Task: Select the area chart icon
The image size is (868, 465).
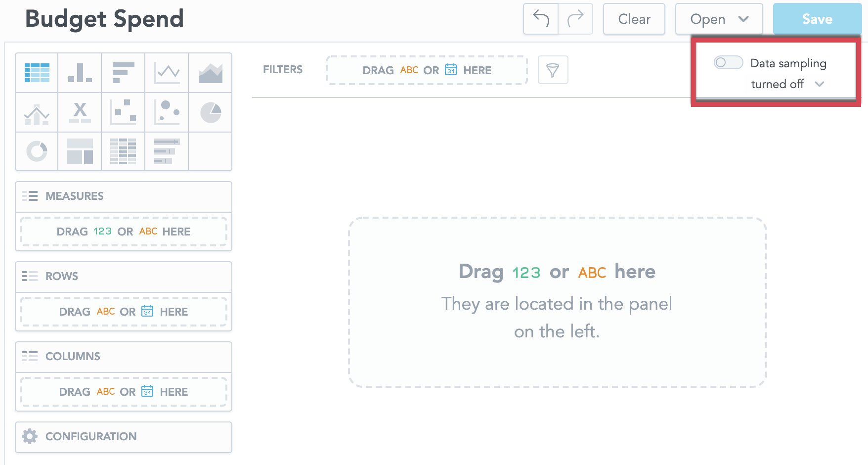Action: coord(210,73)
